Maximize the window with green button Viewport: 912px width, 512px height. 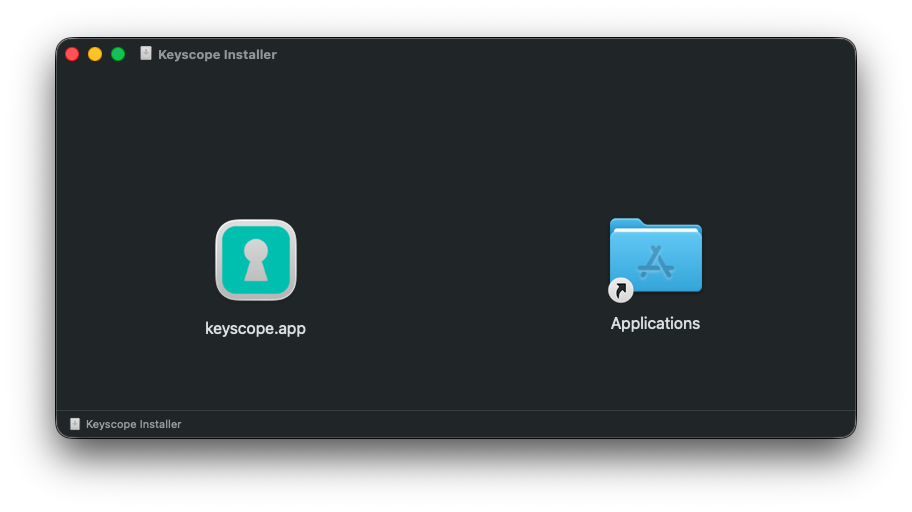[118, 54]
